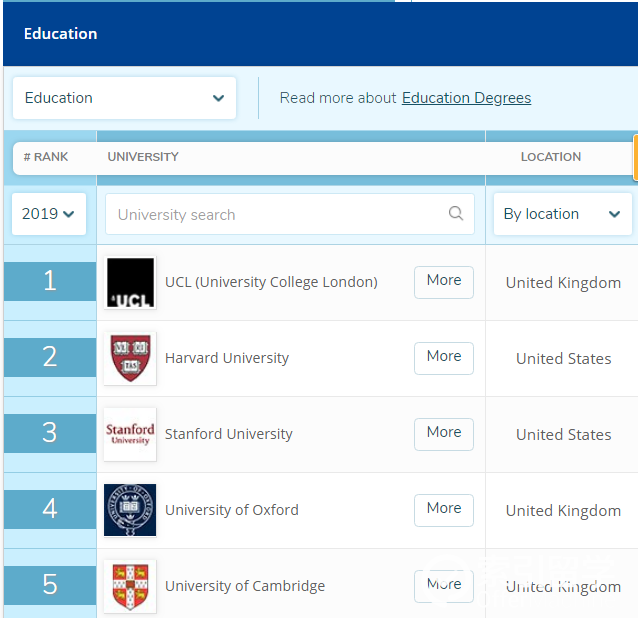Open the Stanford University link
The image size is (638, 618).
coord(229,434)
